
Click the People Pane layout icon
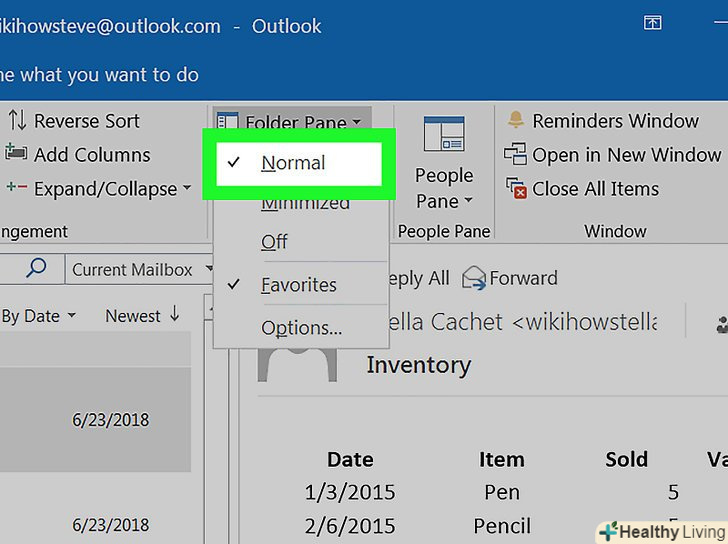pos(443,134)
